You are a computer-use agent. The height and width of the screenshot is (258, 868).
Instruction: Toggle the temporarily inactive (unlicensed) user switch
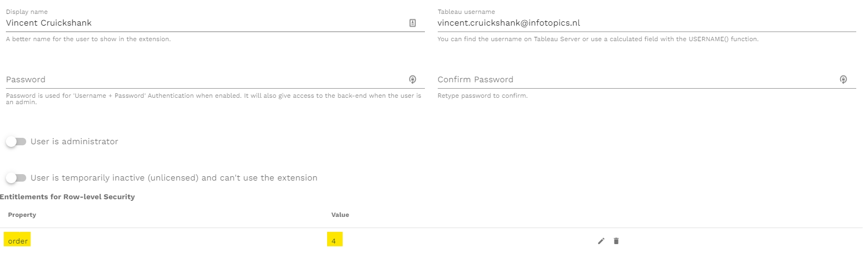16,178
